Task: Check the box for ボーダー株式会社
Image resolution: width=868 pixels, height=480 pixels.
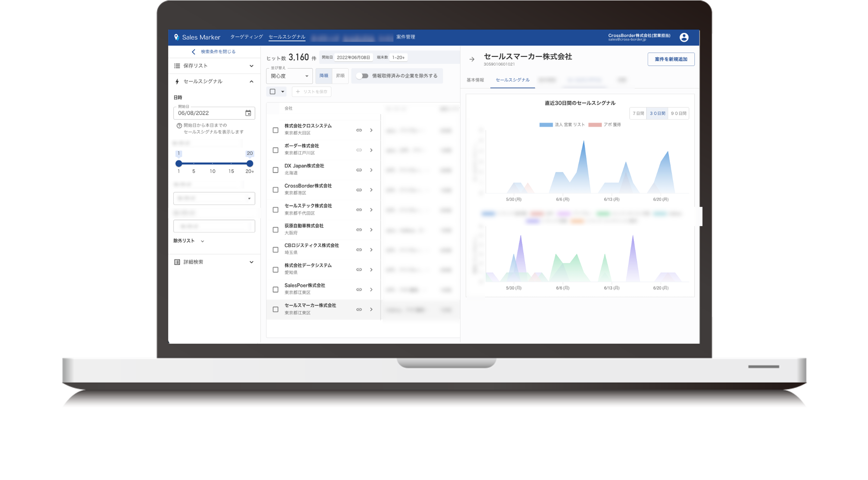Action: click(x=275, y=150)
